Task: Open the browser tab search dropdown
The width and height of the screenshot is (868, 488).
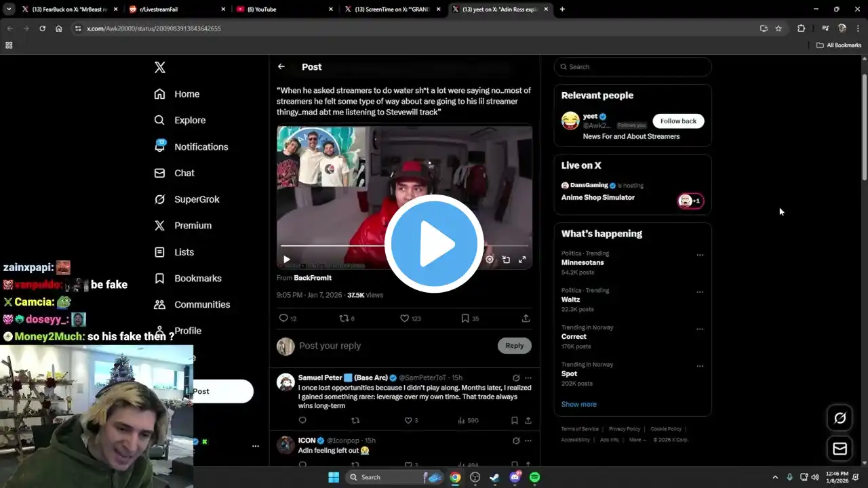Action: [9, 9]
